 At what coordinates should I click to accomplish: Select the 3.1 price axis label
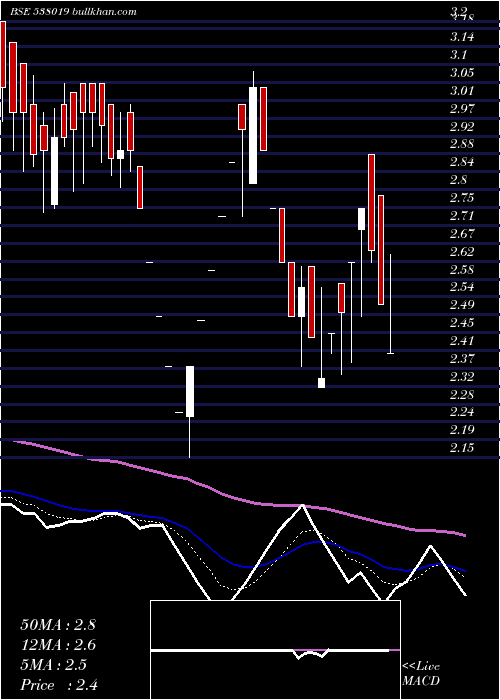458,55
